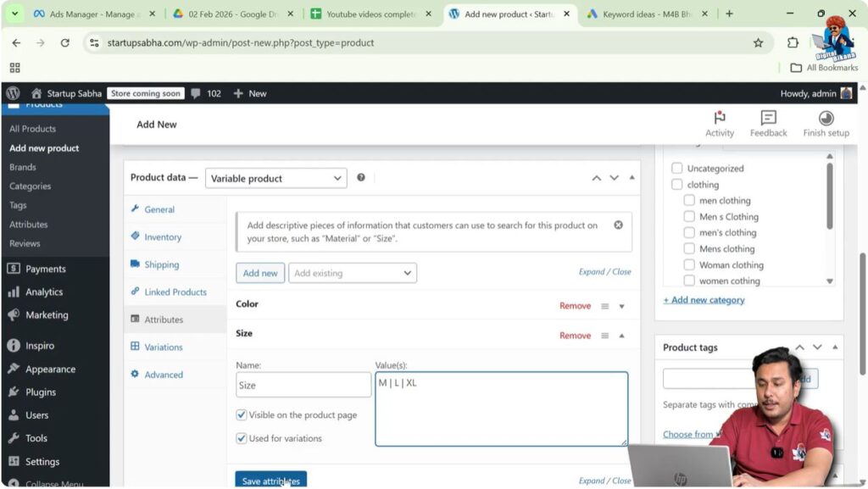Open the Feedback panel icon
The width and height of the screenshot is (868, 489).
[768, 124]
